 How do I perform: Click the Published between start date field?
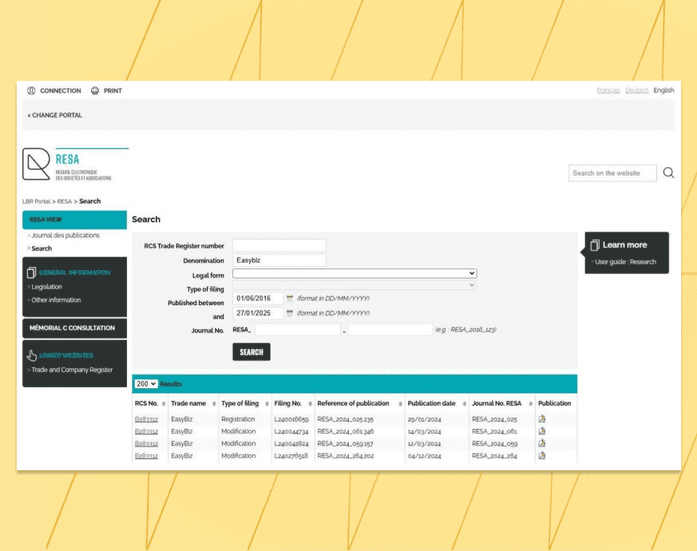tap(258, 298)
